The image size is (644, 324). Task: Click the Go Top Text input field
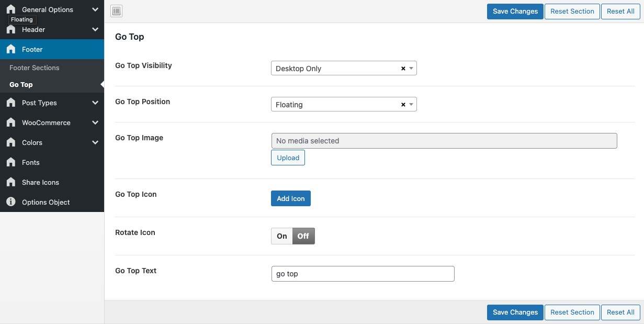[x=363, y=274]
